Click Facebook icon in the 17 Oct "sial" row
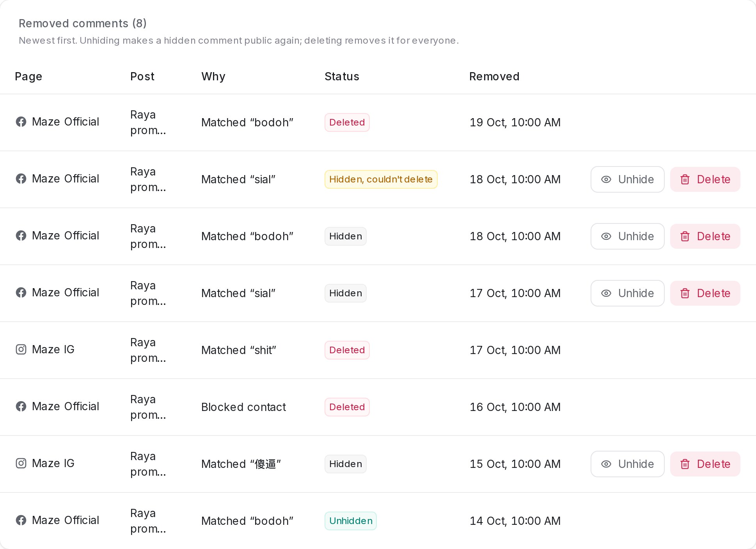 click(x=21, y=292)
